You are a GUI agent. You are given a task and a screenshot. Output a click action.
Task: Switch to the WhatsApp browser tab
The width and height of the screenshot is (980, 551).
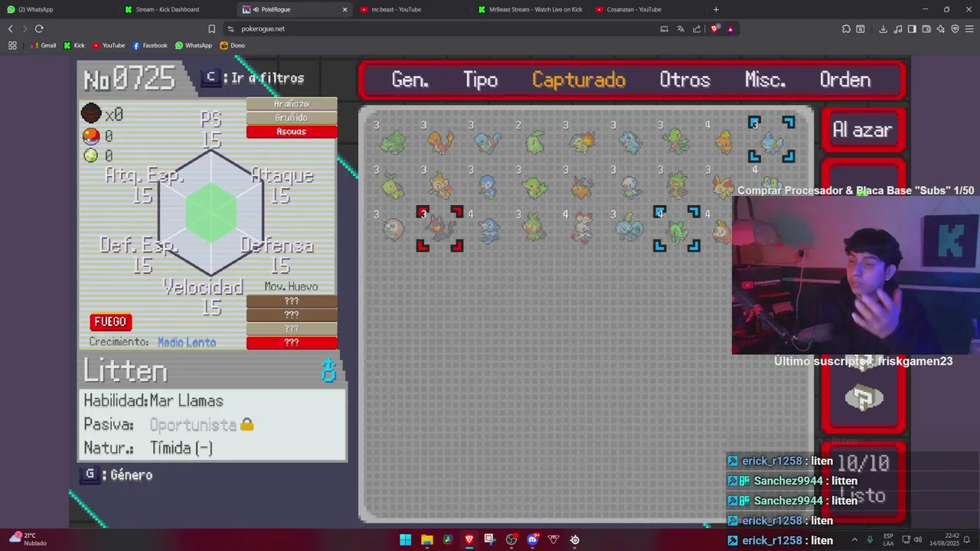pos(57,9)
